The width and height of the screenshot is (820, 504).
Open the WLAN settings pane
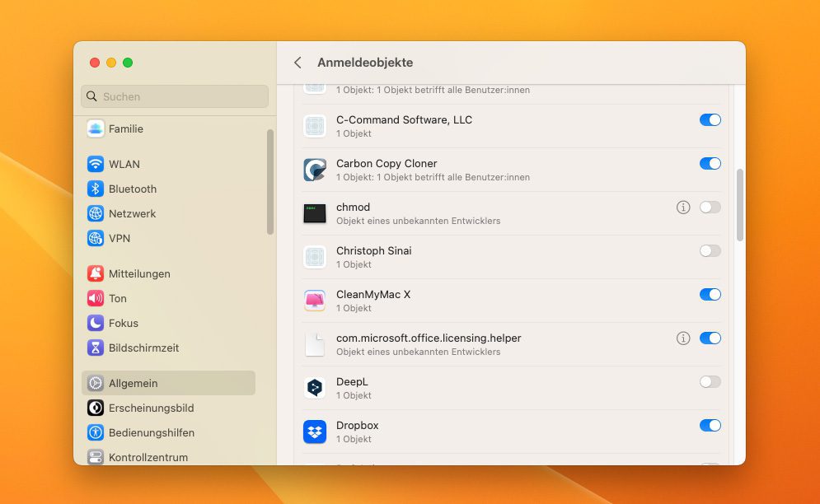[x=168, y=164]
